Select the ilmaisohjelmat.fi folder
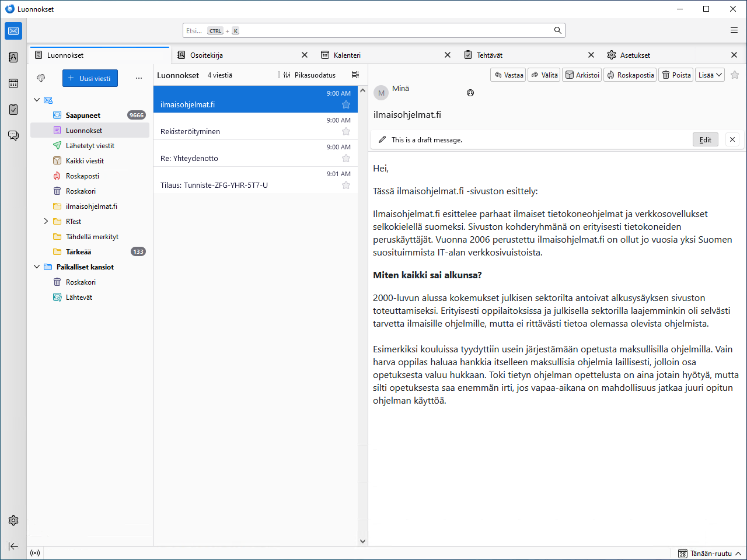 coord(90,206)
